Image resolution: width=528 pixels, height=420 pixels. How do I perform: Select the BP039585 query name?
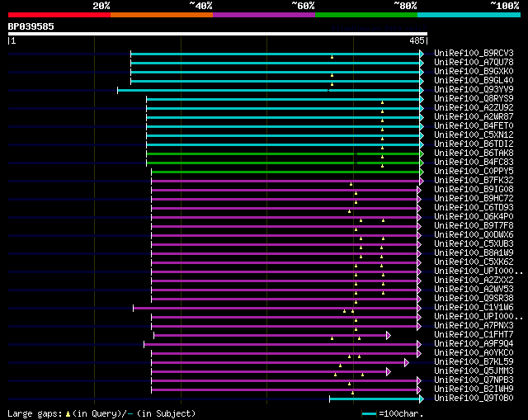pyautogui.click(x=31, y=26)
